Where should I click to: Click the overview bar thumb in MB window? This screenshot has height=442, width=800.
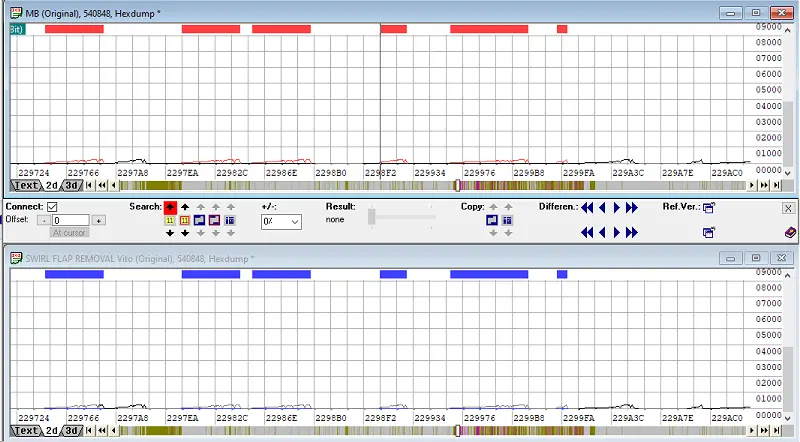458,185
